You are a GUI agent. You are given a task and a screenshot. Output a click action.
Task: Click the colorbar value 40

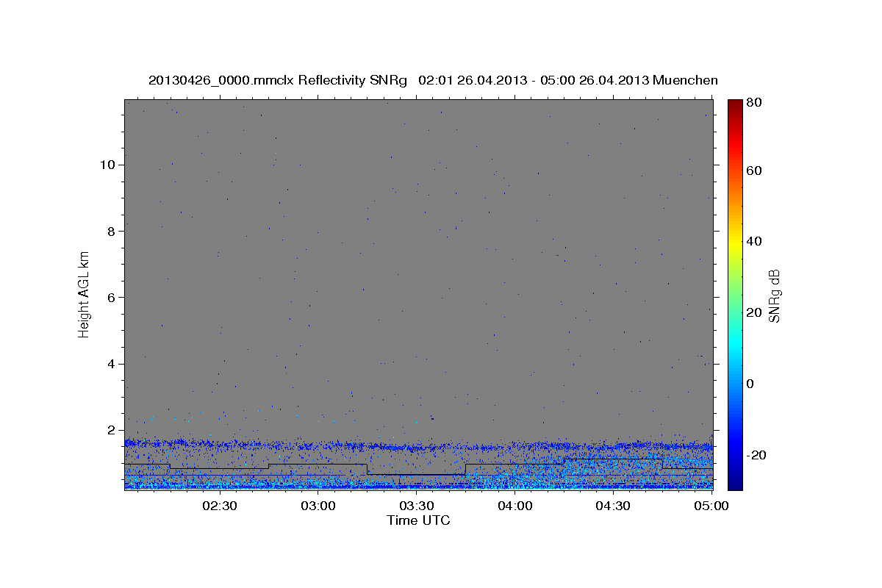pos(755,241)
